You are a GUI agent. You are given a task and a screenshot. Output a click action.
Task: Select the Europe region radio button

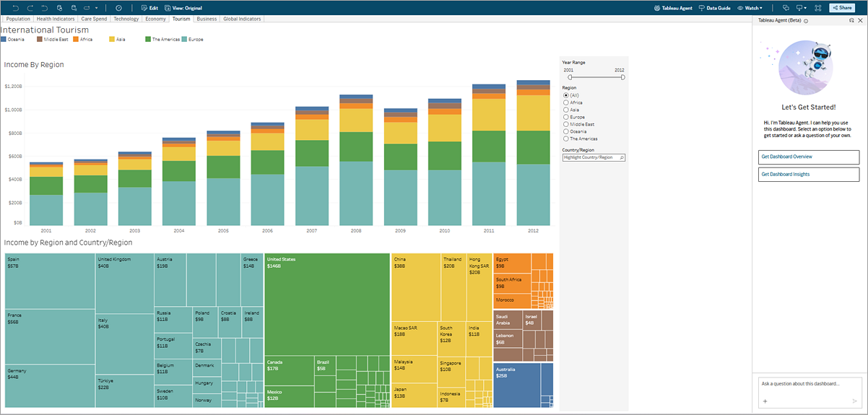click(565, 117)
